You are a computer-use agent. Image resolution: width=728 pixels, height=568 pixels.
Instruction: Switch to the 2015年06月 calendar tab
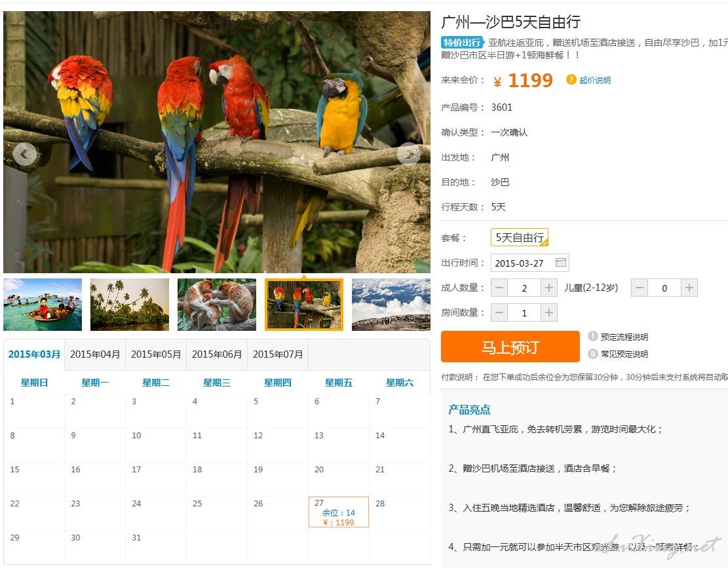click(217, 354)
